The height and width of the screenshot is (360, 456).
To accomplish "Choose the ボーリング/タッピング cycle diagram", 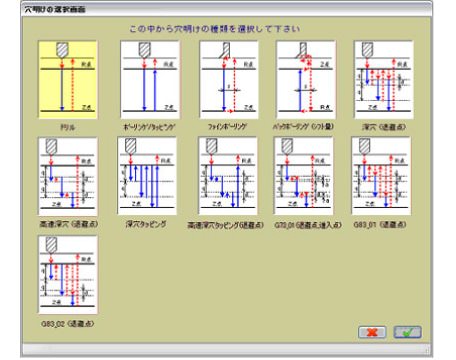I will [150, 80].
